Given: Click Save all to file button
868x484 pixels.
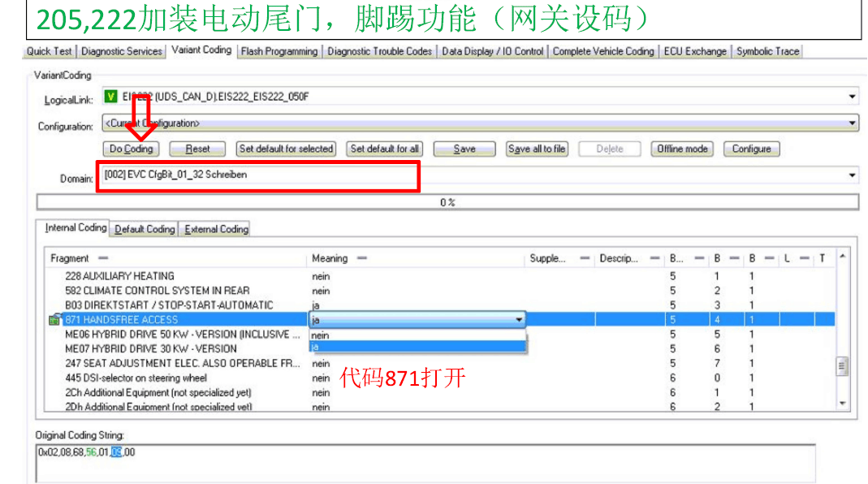Looking at the screenshot, I should [x=537, y=149].
